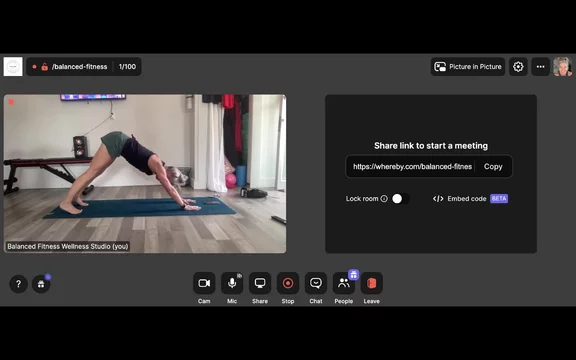This screenshot has height=360, width=576.
Task: Open the Chat panel
Action: tap(316, 283)
